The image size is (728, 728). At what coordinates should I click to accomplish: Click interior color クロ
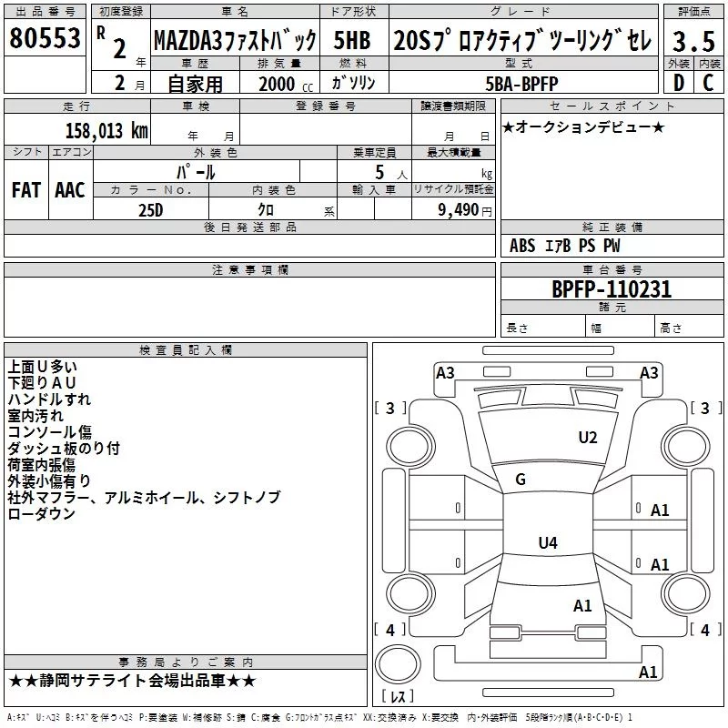coord(266,210)
